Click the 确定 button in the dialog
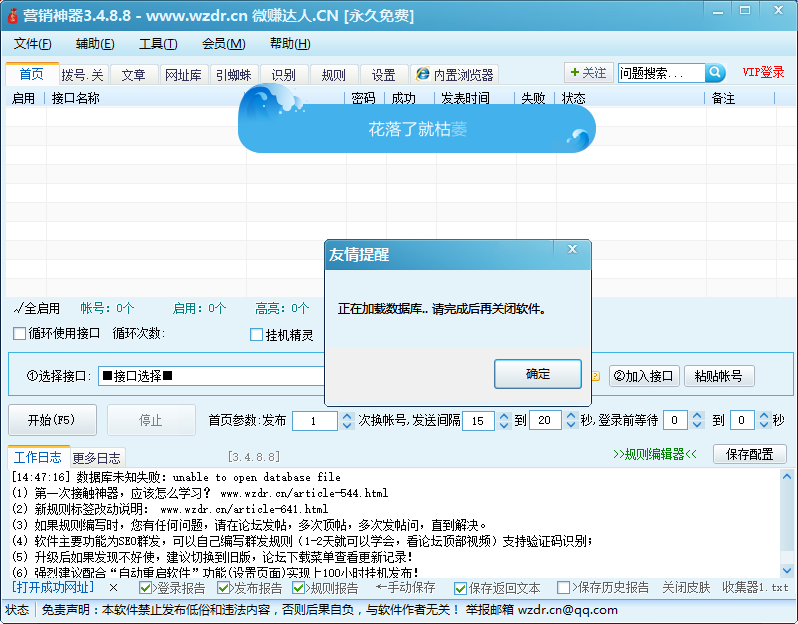The height and width of the screenshot is (624, 798). point(538,374)
